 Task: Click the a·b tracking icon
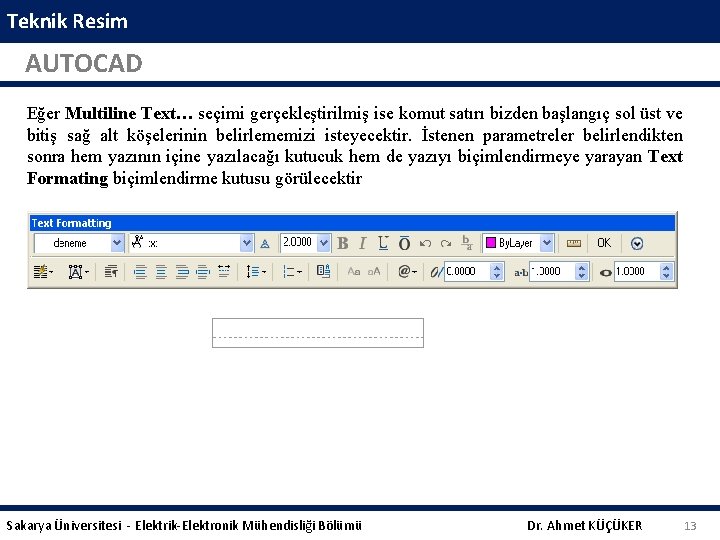tap(521, 273)
